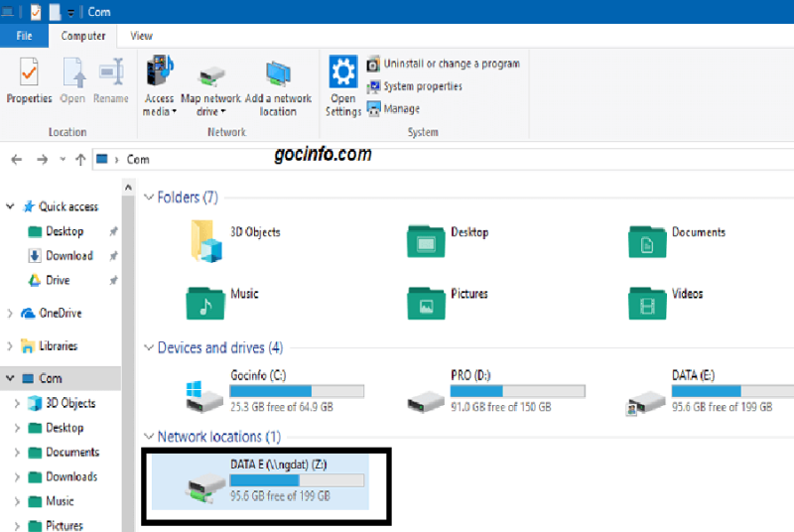Open Drive in Quick access
Screen dimensions: 794x532
click(x=49, y=281)
